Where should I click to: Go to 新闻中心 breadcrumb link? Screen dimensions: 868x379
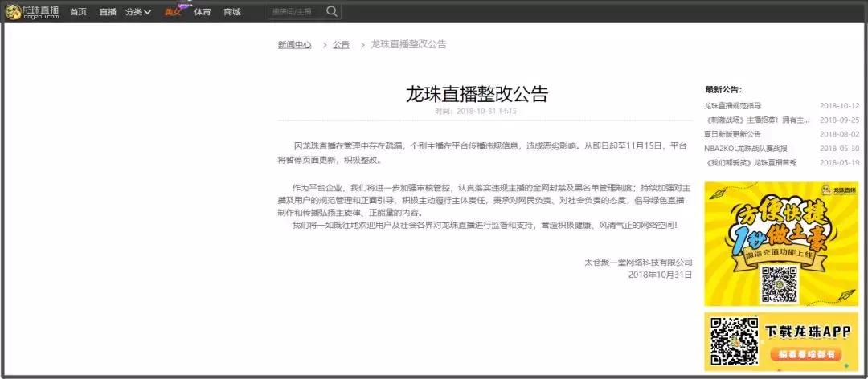point(294,45)
